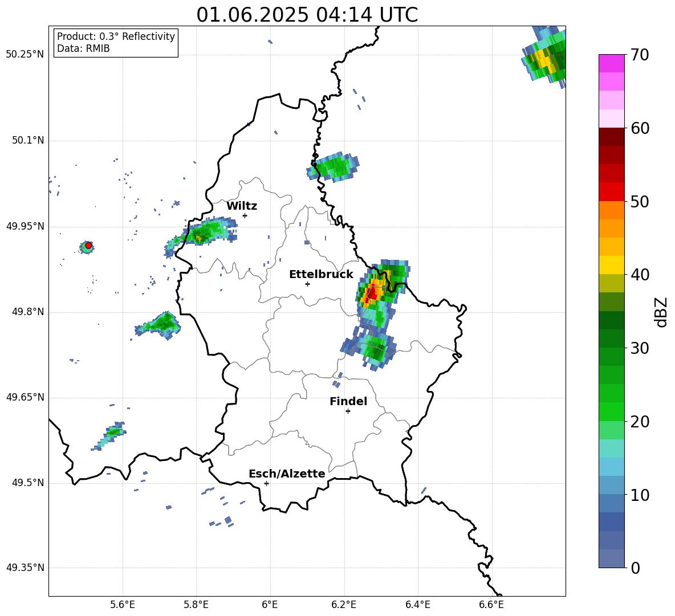Screen dimensions: 675x616
Task: Click the 5.8°E longitude label
Action: pos(196,605)
